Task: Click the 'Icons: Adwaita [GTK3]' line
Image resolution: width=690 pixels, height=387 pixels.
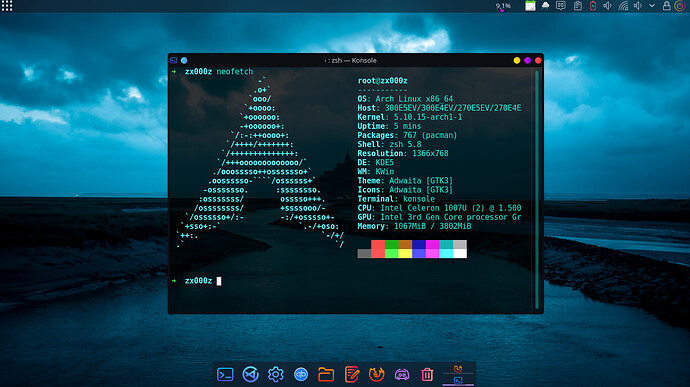Action: click(405, 190)
